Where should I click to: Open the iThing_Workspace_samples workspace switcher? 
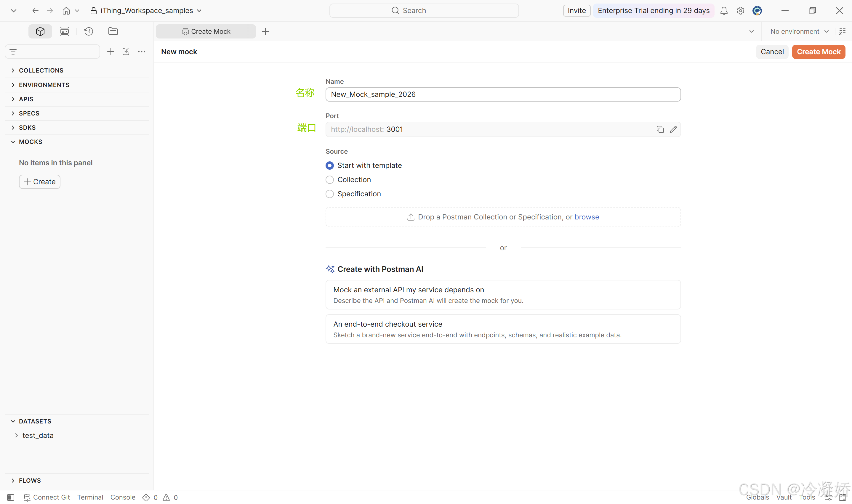tap(146, 11)
